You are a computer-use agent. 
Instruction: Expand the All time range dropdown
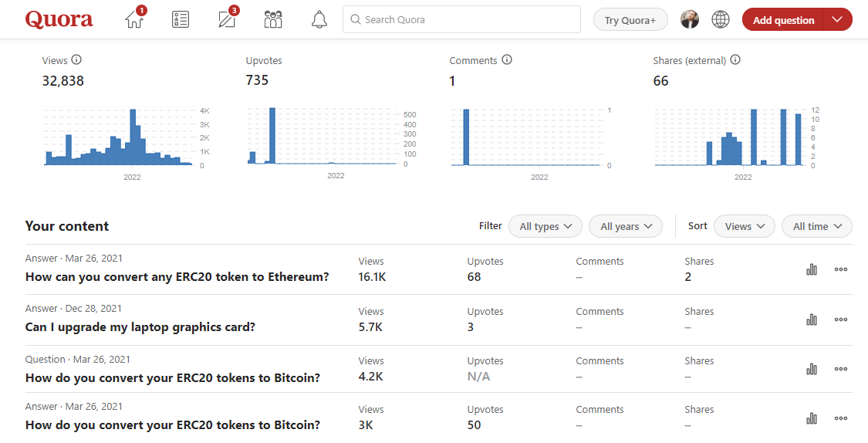(816, 226)
